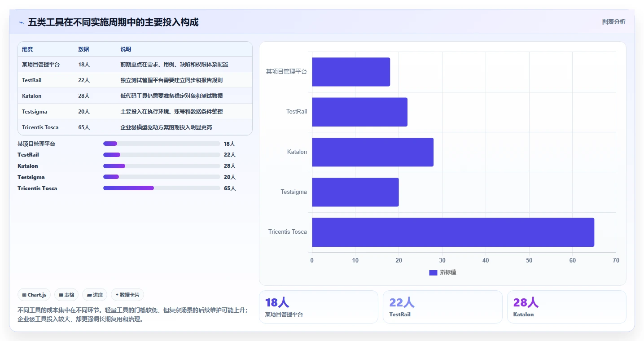Image resolution: width=644 pixels, height=341 pixels.
Task: Open the 22人 TestRail data card
Action: [442, 307]
